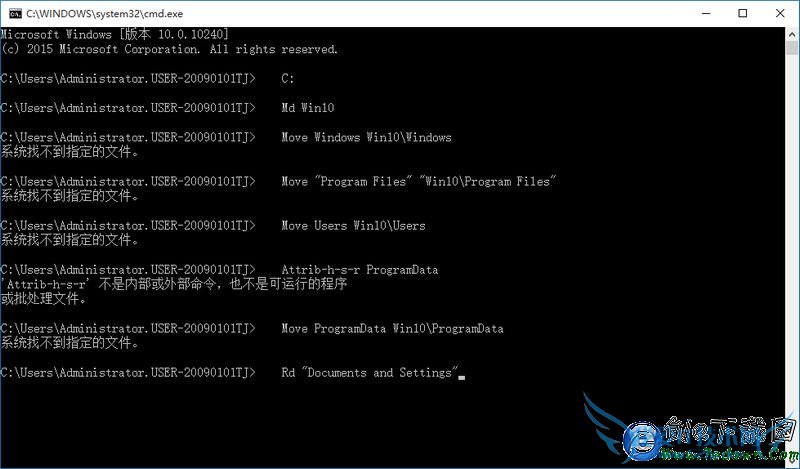This screenshot has width=800, height=469.
Task: Click the "Move Windows Win10\Windows" command
Action: click(x=366, y=137)
